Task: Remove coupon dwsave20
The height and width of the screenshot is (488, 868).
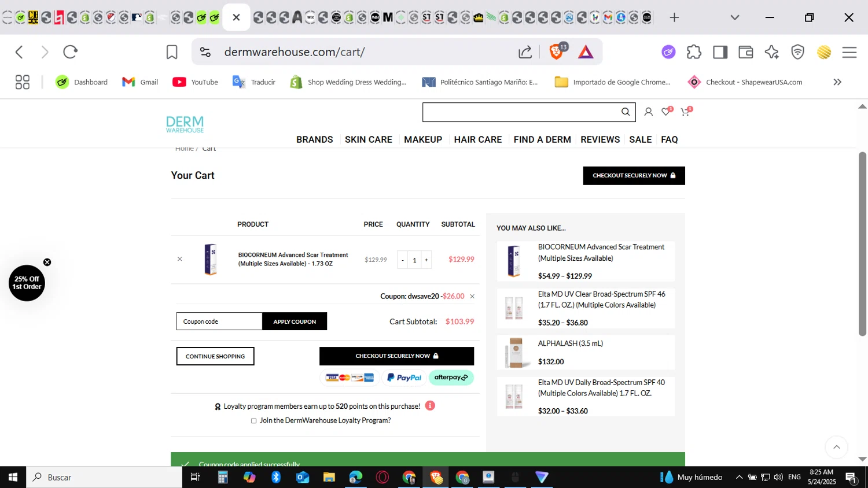Action: pyautogui.click(x=472, y=297)
